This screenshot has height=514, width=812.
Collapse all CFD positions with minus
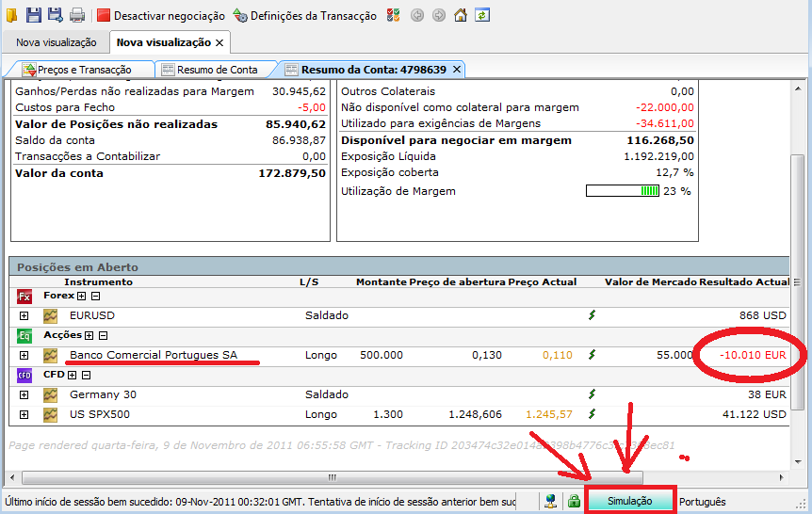coord(87,375)
